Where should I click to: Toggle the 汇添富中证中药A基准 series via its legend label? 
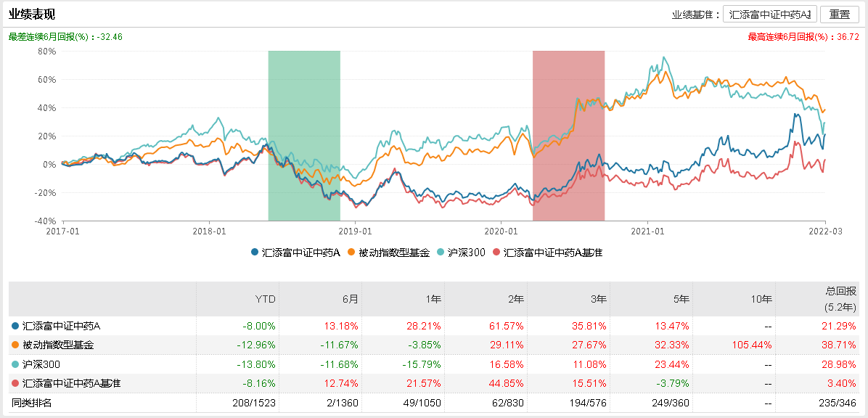(552, 253)
